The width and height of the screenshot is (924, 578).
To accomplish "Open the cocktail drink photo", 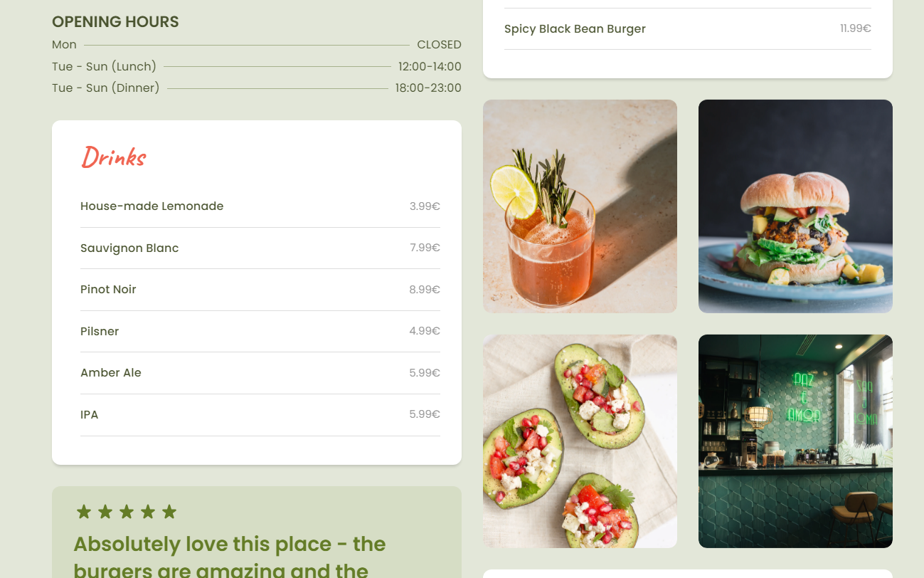I will click(580, 206).
